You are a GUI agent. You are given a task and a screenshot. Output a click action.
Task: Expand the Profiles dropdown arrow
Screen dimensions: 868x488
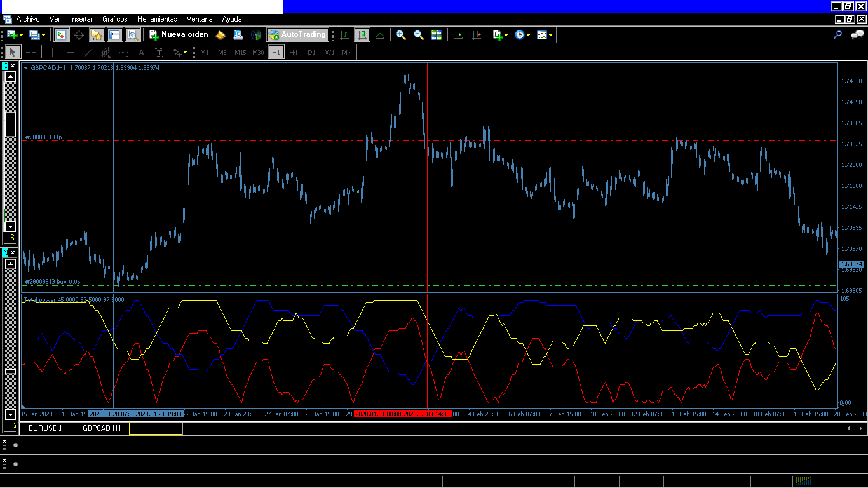click(x=43, y=36)
